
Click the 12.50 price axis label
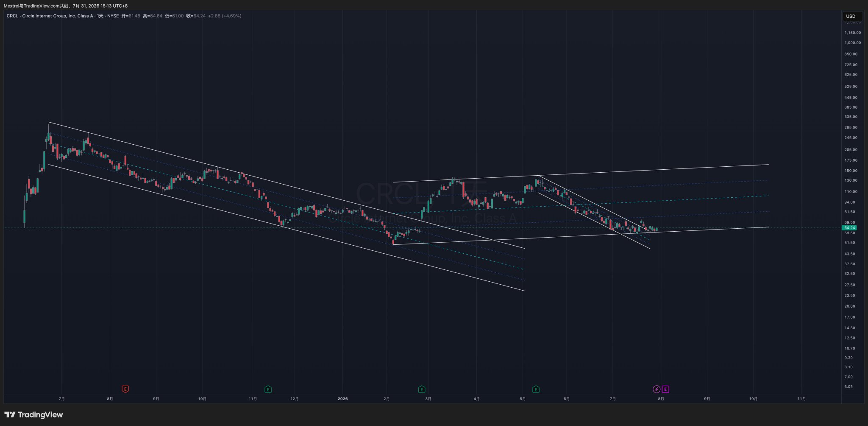click(x=850, y=338)
